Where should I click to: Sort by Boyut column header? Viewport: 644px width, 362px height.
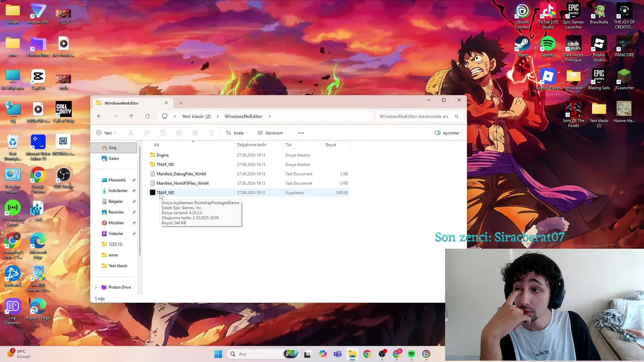pyautogui.click(x=331, y=145)
